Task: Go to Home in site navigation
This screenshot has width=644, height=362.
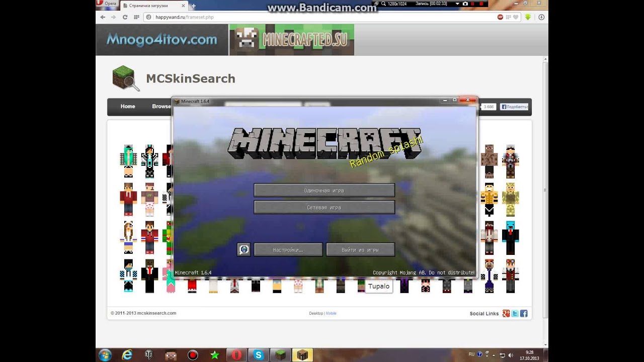Action: click(x=128, y=107)
